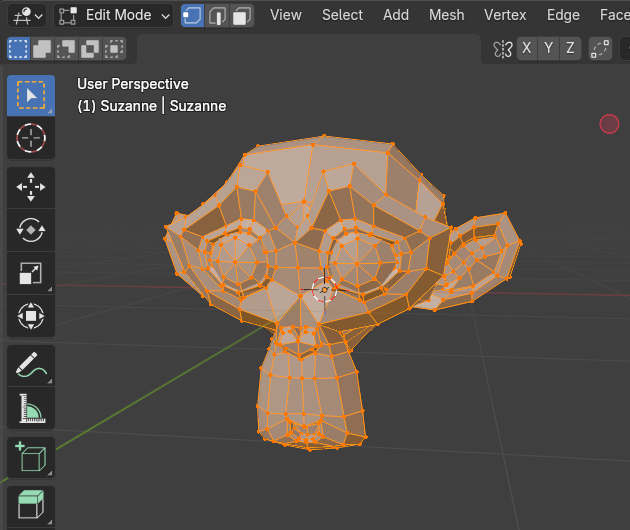Click the red circle indicator in viewport
Image resolution: width=630 pixels, height=530 pixels.
click(609, 124)
